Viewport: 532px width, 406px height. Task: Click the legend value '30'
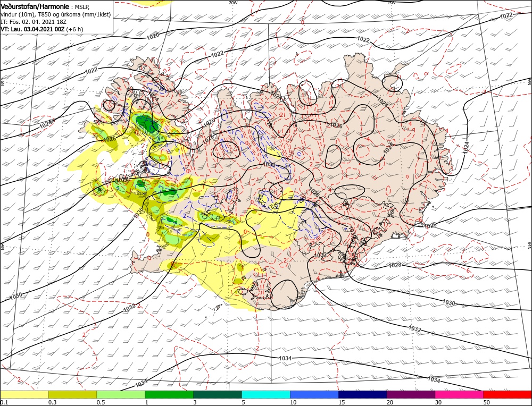coord(438,402)
